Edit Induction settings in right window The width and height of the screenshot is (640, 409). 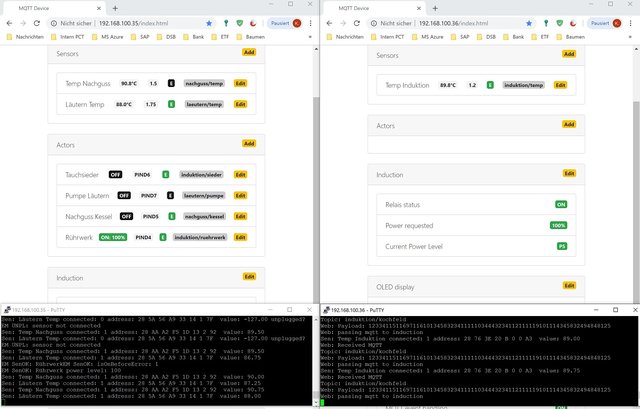coord(569,173)
